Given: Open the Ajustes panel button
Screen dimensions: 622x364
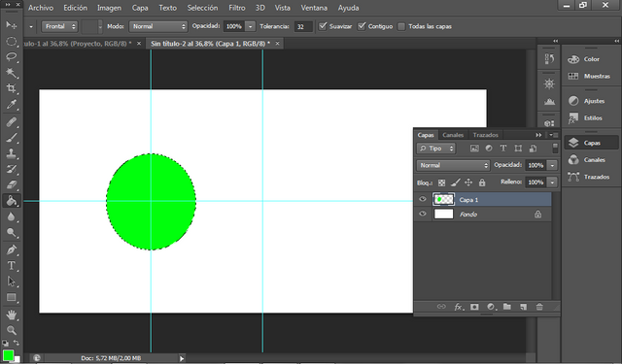Looking at the screenshot, I should pos(591,101).
